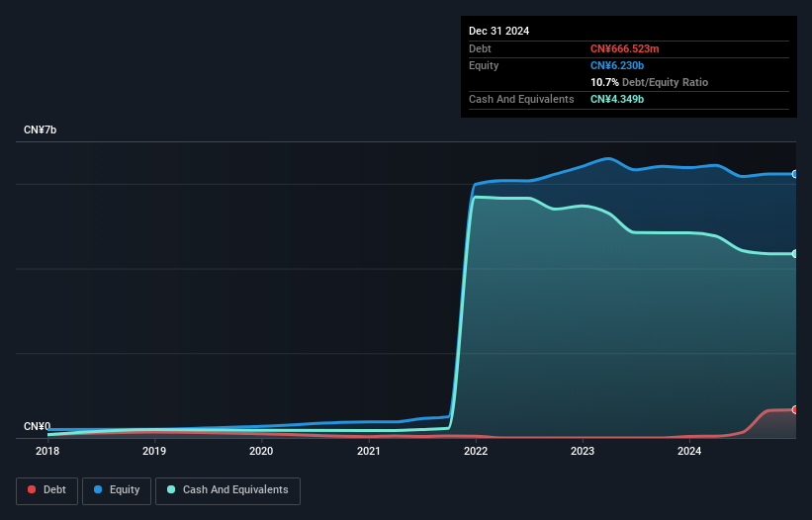
Task: Select the Cash And Equivalents end-point marker
Action: 795,253
